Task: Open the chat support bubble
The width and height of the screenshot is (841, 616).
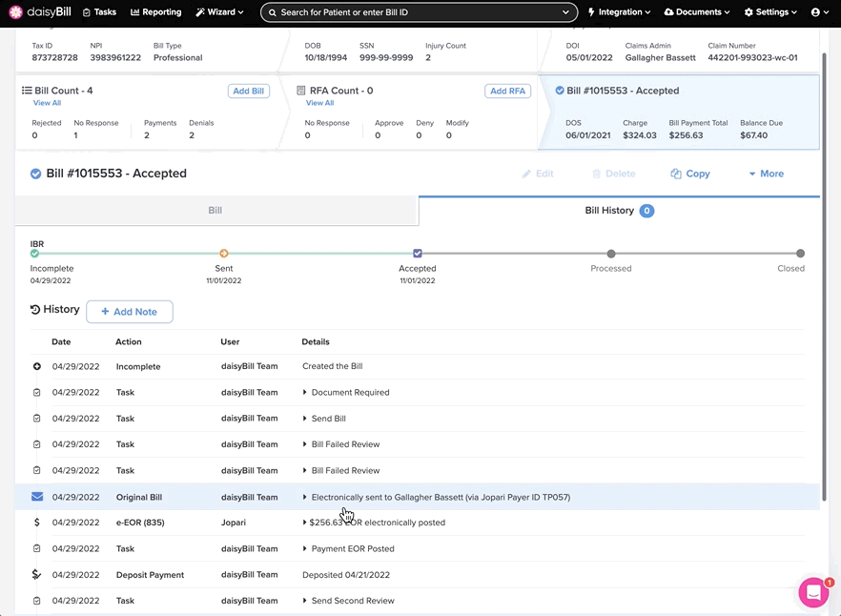Action: click(x=813, y=592)
